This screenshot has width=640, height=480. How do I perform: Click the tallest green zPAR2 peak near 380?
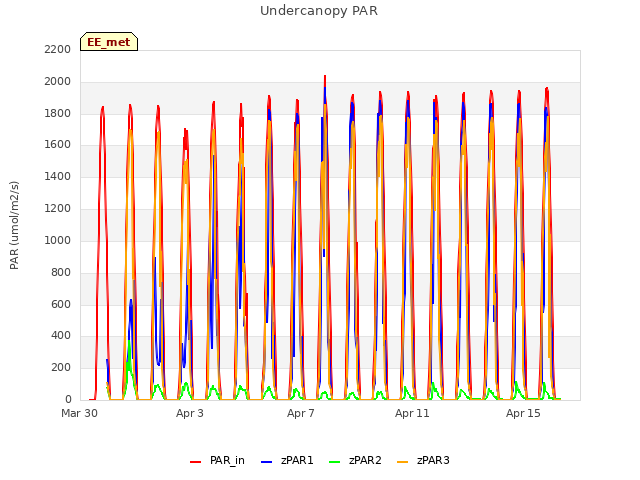click(x=129, y=341)
